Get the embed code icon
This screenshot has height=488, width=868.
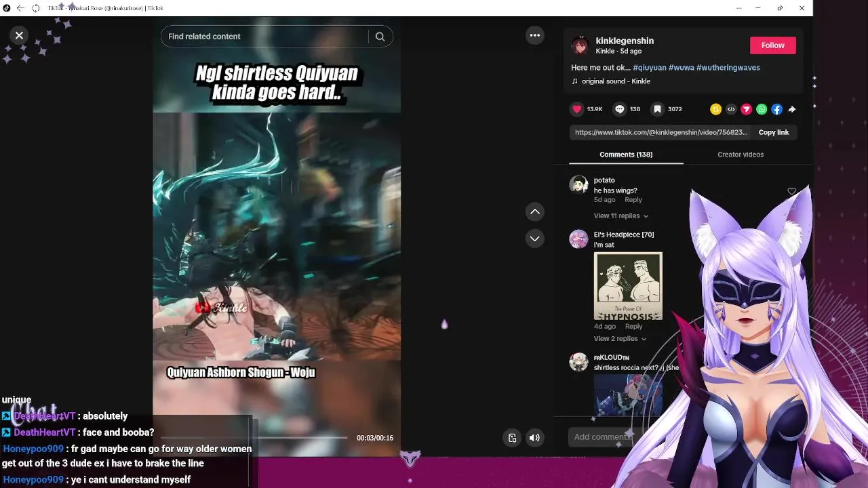click(x=731, y=109)
